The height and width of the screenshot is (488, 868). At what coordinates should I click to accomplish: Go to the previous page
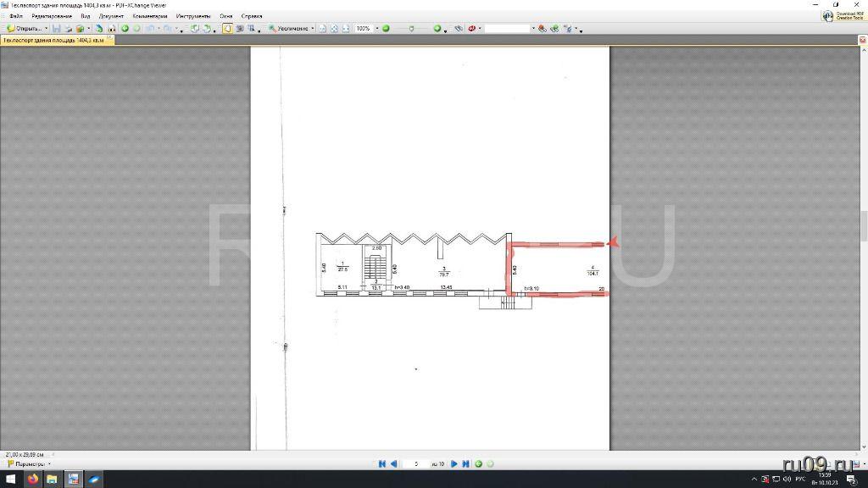[x=393, y=463]
